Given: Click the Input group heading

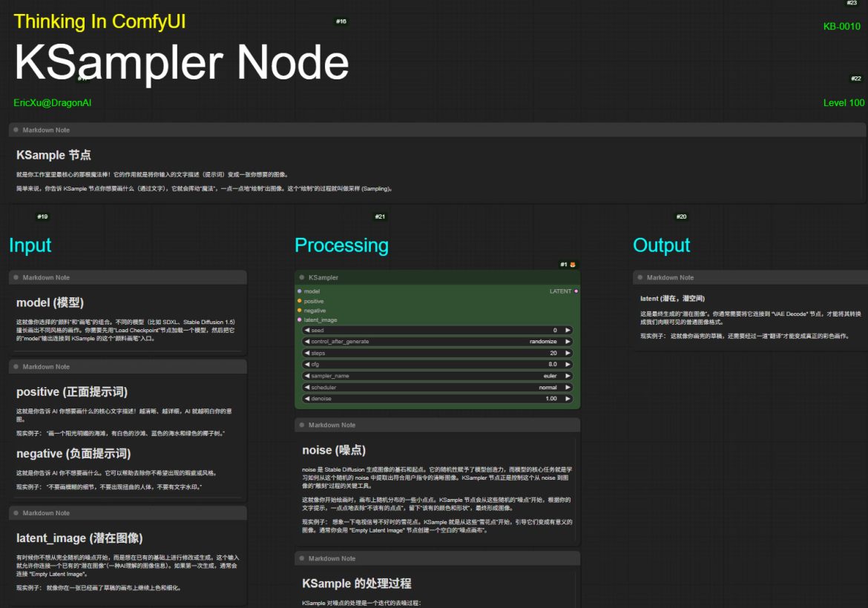Looking at the screenshot, I should [x=30, y=245].
